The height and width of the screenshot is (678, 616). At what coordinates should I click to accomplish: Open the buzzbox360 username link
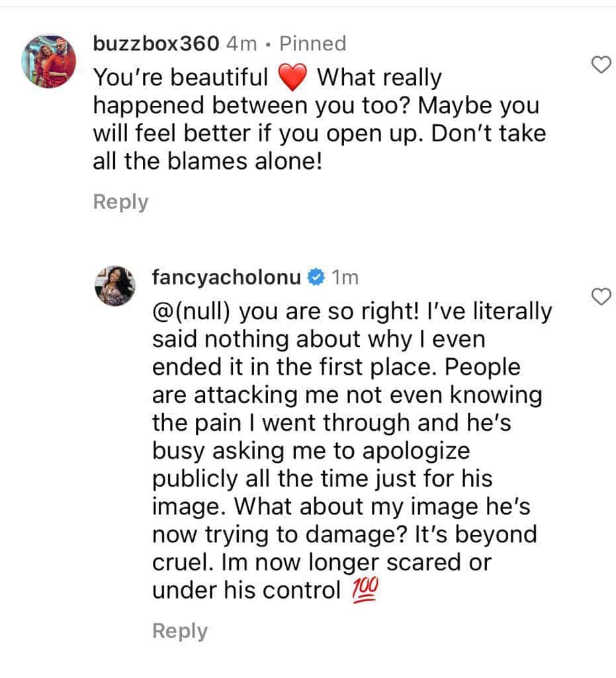click(155, 44)
